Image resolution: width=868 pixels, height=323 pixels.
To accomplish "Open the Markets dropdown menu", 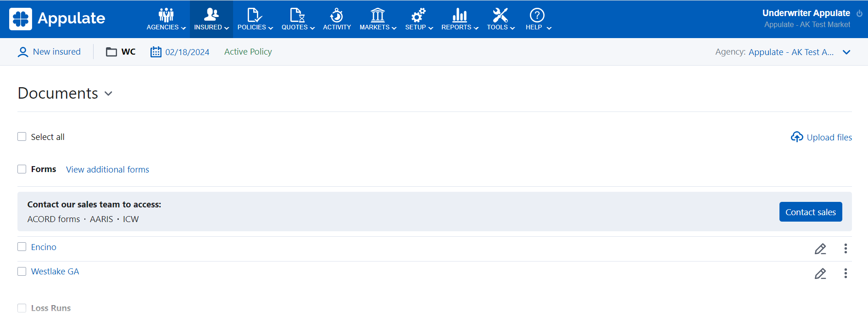I will (x=378, y=19).
